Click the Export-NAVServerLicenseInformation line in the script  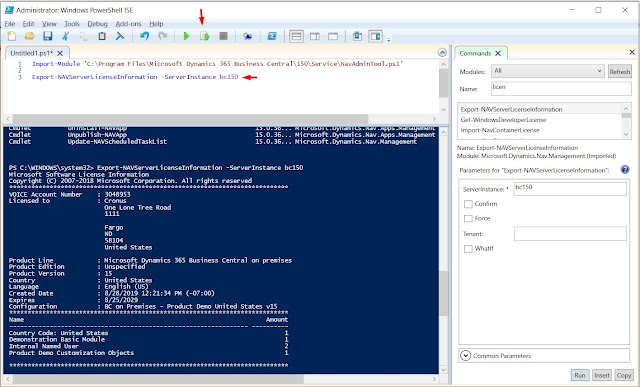[135, 77]
